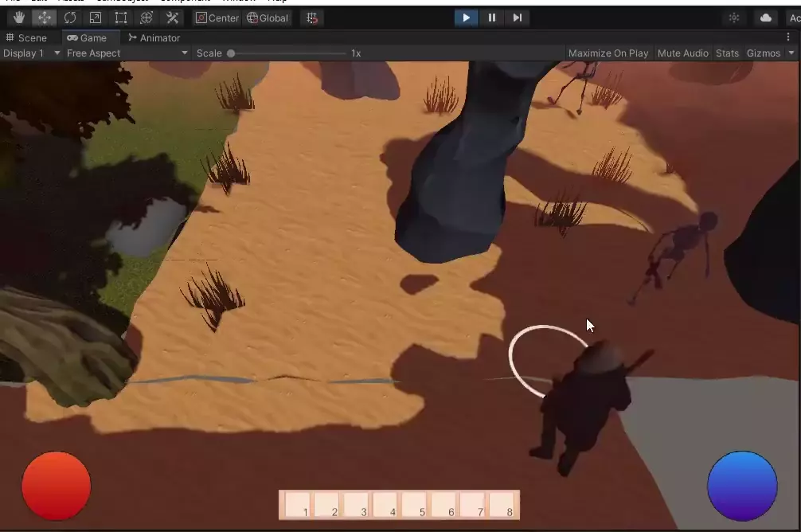The width and height of the screenshot is (801, 532).
Task: Toggle the Stats overlay
Action: (727, 53)
